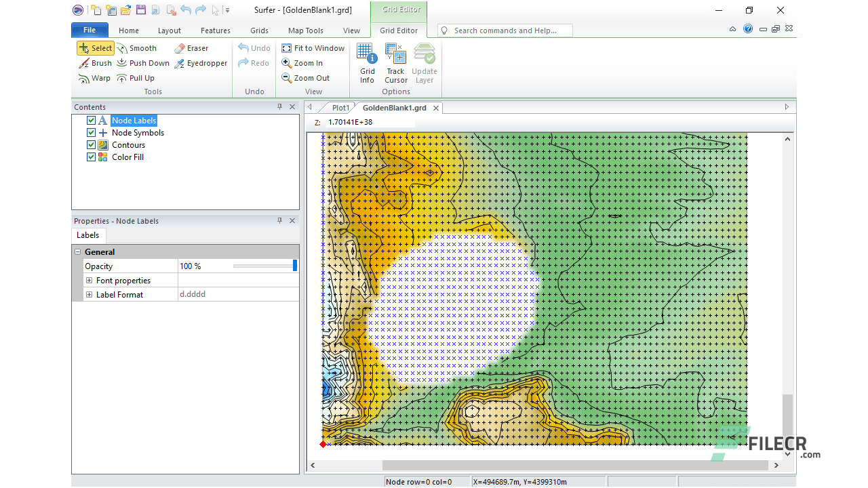Screen dimensions: 868x488
Task: Click Fit to Window
Action: (x=313, y=48)
